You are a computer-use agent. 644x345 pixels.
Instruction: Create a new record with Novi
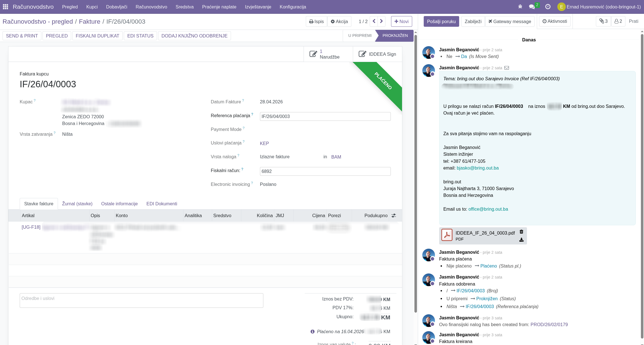click(401, 21)
